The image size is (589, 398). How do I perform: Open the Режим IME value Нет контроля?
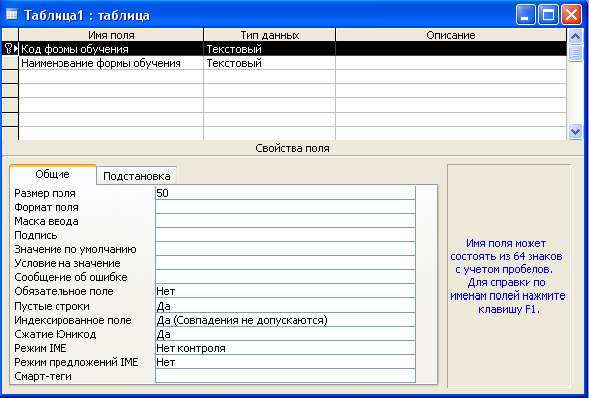(x=285, y=348)
